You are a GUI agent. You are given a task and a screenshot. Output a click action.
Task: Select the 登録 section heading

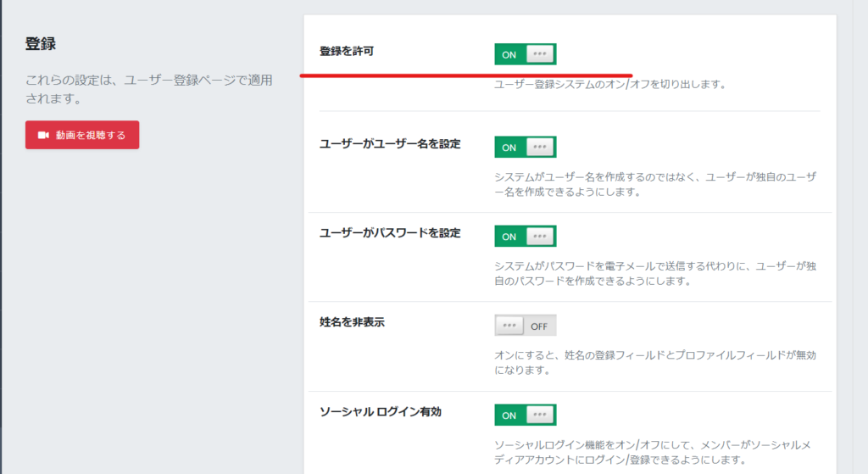41,44
